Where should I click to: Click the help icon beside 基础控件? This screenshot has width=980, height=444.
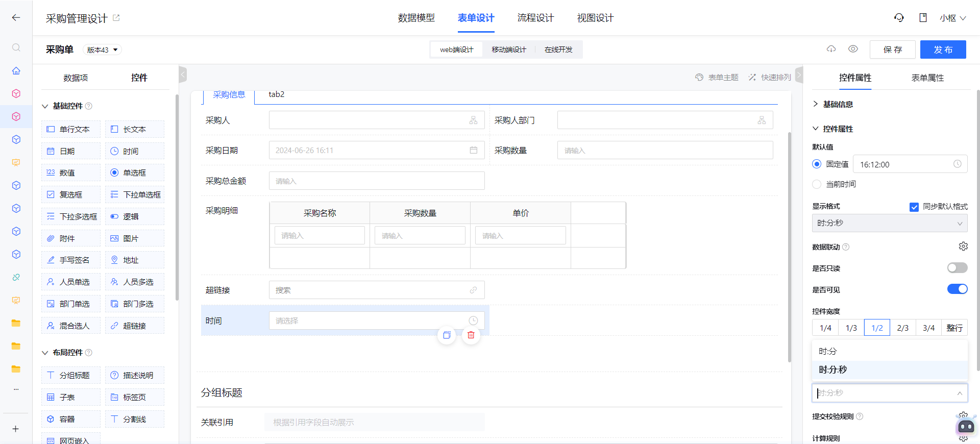pyautogui.click(x=89, y=106)
